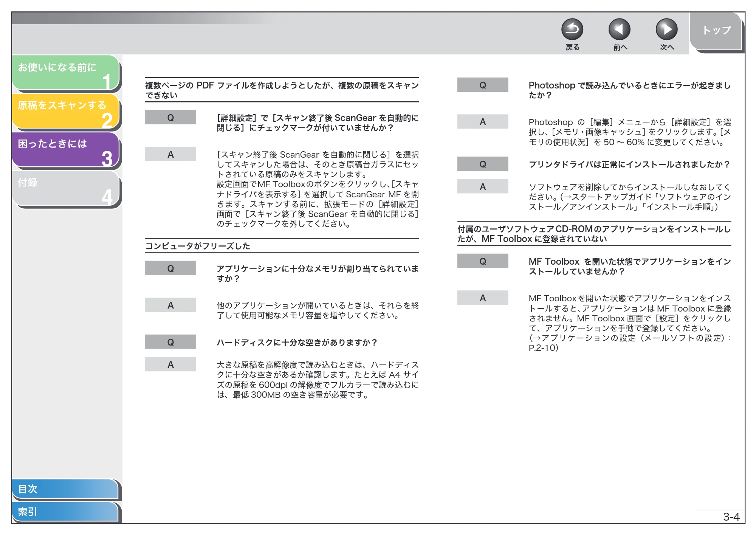The image size is (756, 535).
Task: Click the question プリンタドライバは正常にインストールされましたか？
Action: point(629,164)
